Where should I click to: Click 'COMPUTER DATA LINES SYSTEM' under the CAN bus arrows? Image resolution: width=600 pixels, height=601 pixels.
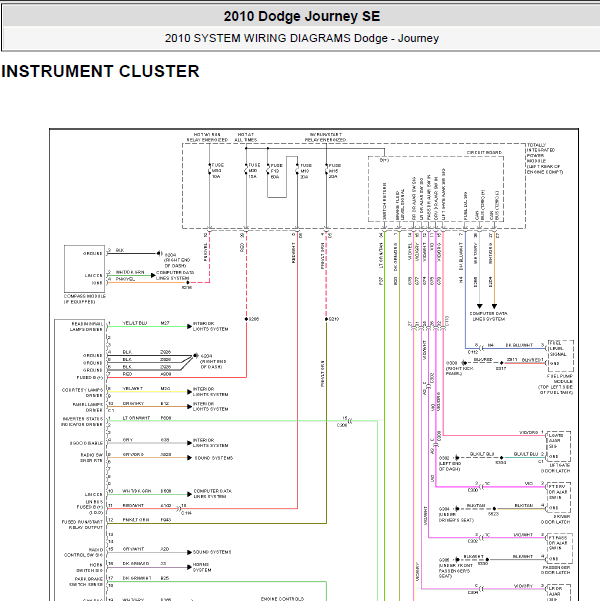(488, 316)
